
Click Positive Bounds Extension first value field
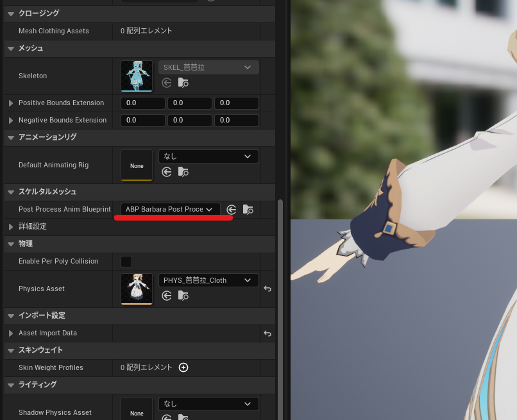tap(143, 103)
